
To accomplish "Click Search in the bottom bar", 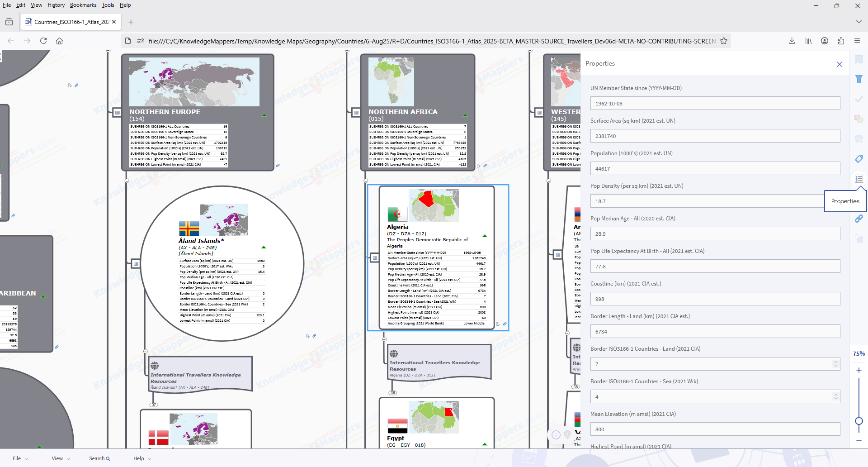I will click(99, 458).
